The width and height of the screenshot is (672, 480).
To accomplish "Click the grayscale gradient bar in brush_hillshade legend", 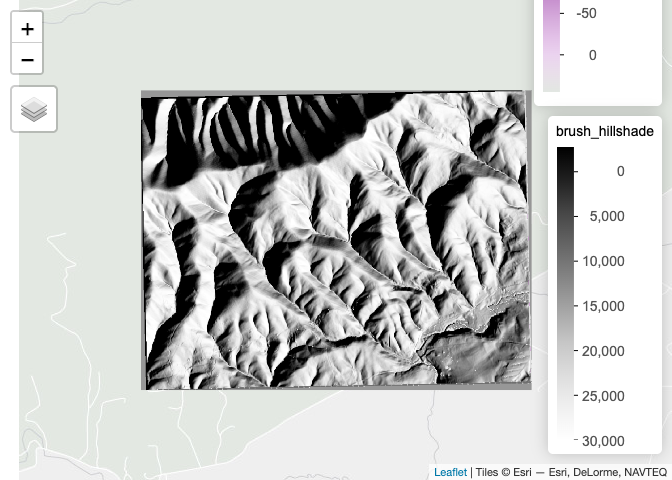I will (x=565, y=295).
